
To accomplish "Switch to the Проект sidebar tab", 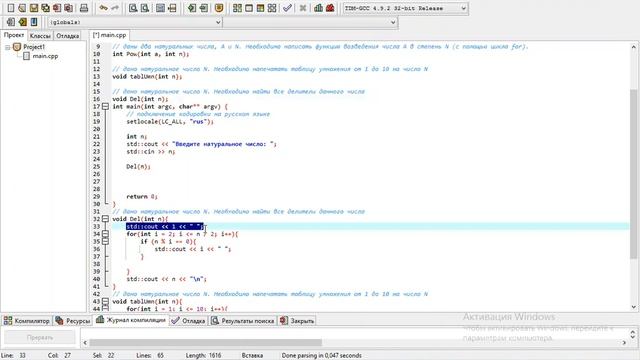I will [x=14, y=35].
